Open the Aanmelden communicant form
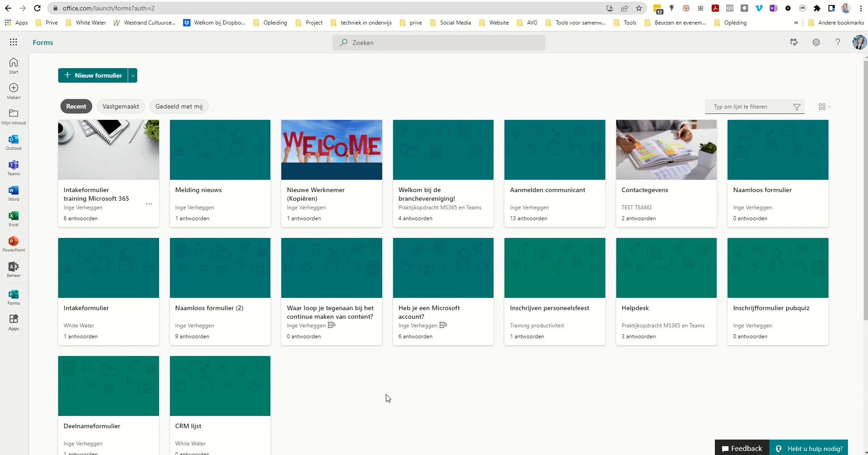This screenshot has height=455, width=868. click(x=555, y=173)
